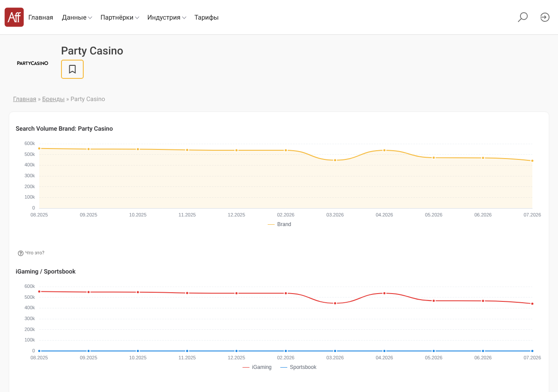Click the blue Sportsbook point for 02.2026
The width and height of the screenshot is (558, 392).
286,351
